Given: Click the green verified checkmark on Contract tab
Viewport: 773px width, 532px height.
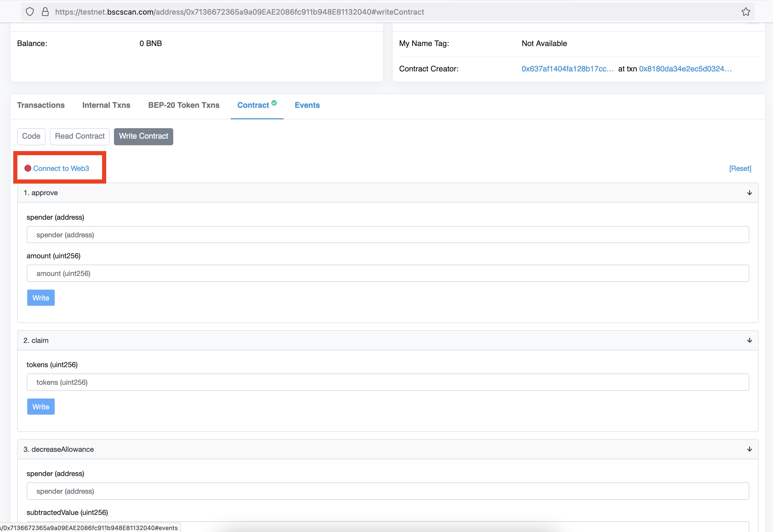Looking at the screenshot, I should point(274,103).
